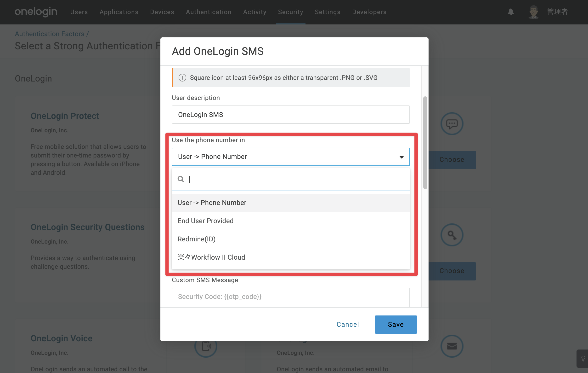Select '楽々Workflow II Cloud' option
588x373 pixels.
[x=291, y=257]
